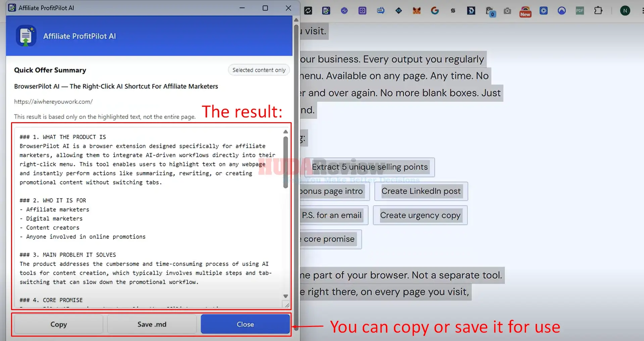Click '### 1. WHAT THE PRODUCT IS' line

pos(62,137)
